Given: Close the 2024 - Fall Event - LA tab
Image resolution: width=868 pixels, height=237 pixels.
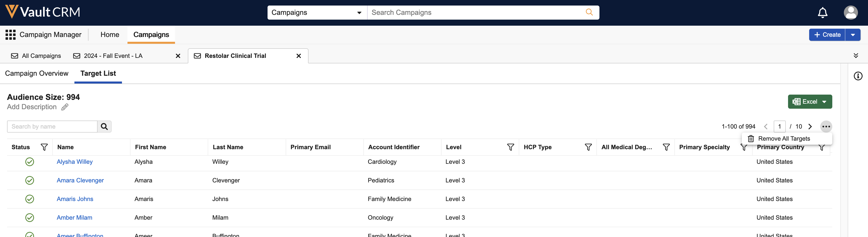Looking at the screenshot, I should pyautogui.click(x=178, y=56).
